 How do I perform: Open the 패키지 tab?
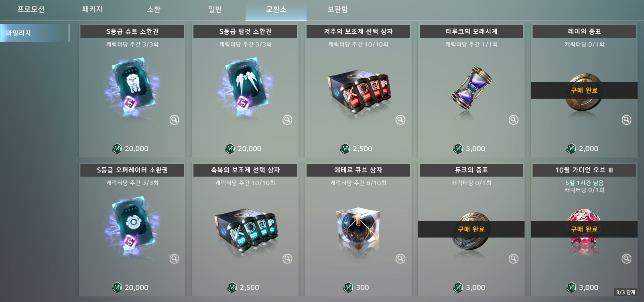point(92,9)
